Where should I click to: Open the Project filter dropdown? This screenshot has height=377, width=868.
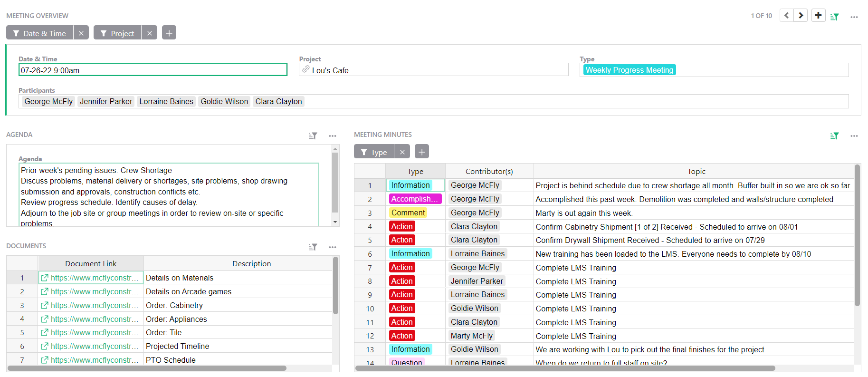(x=117, y=33)
